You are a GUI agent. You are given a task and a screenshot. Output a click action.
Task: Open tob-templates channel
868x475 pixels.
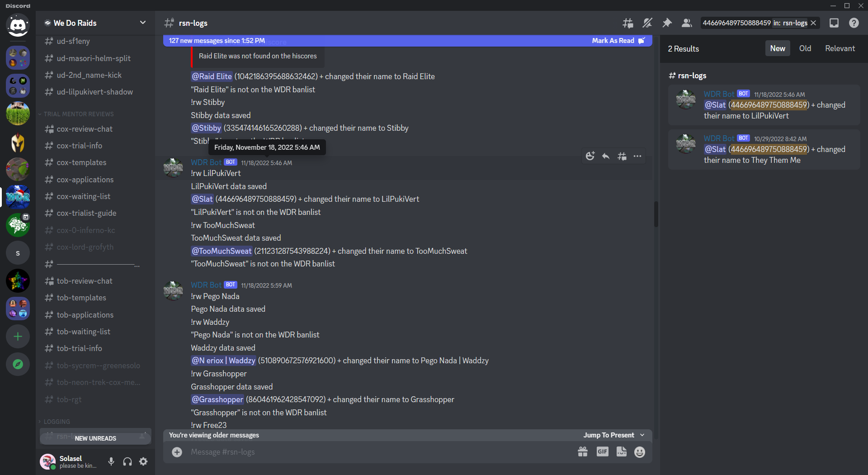click(x=95, y=298)
